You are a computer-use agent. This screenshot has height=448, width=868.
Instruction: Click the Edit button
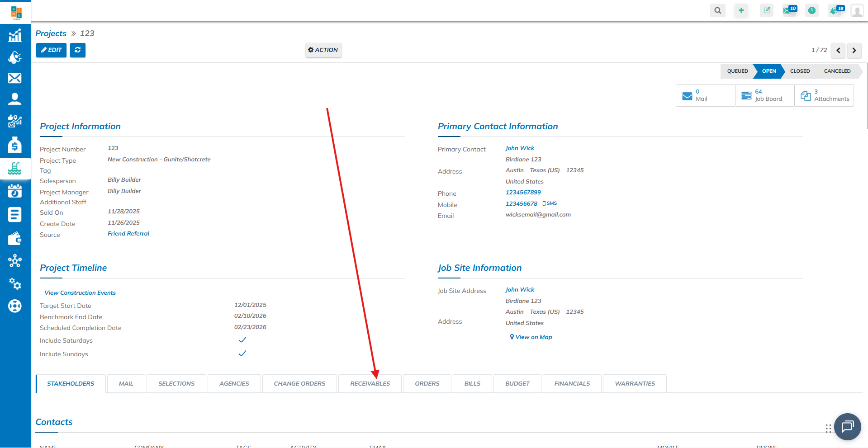(x=51, y=50)
